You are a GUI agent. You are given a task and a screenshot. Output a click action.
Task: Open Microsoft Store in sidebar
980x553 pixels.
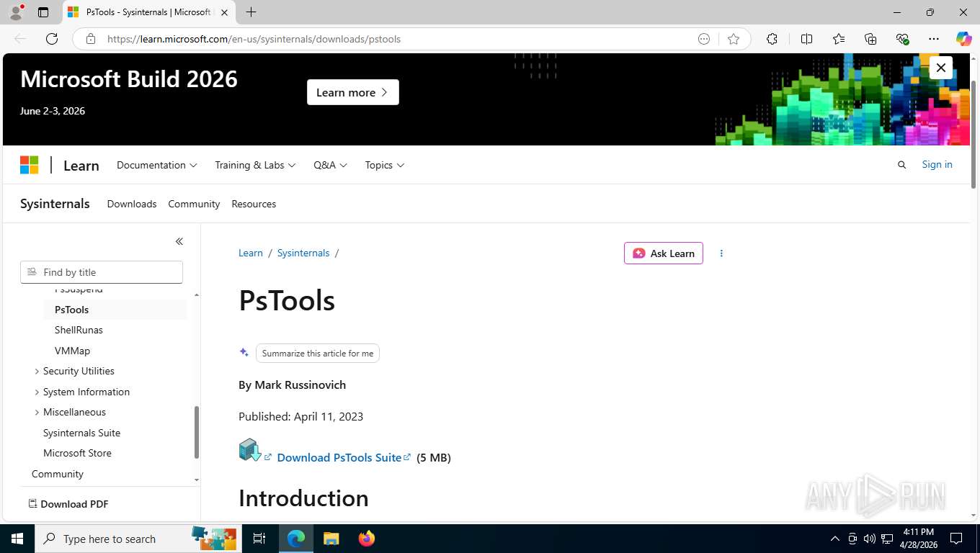77,453
